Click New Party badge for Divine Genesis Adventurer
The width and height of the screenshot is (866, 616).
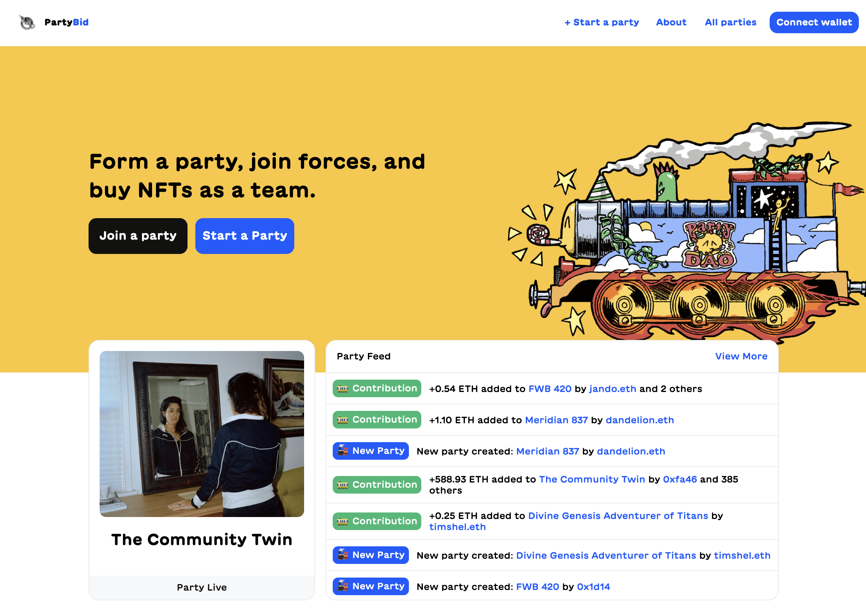[370, 555]
